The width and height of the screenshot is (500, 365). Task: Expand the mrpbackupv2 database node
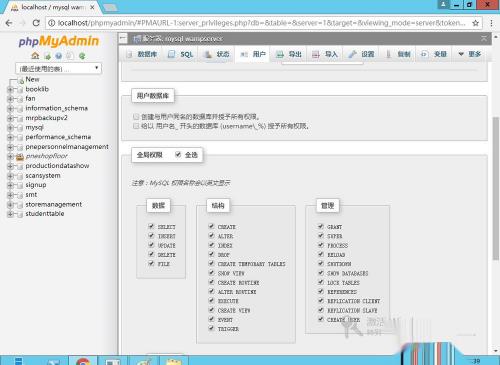(10, 118)
